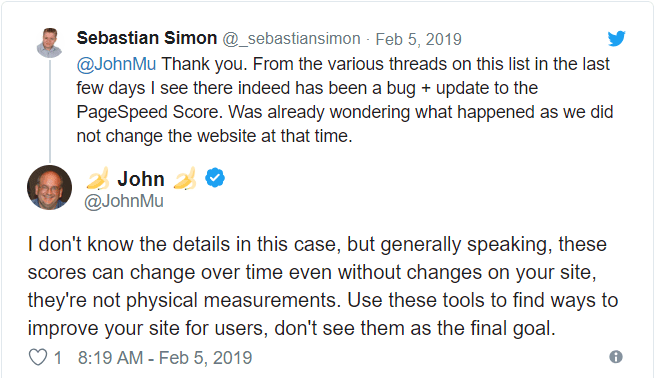655x378 pixels.
Task: Click the Sebastian Simon display name
Action: click(x=147, y=38)
